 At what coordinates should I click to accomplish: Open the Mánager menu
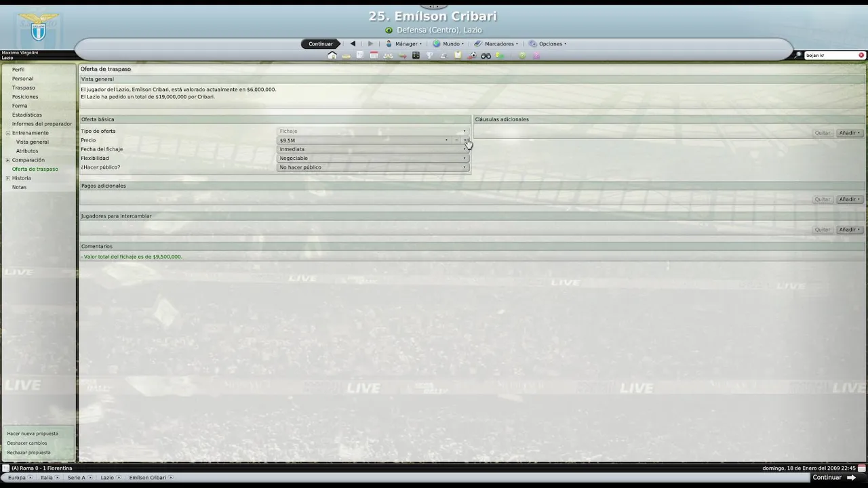[x=404, y=43]
